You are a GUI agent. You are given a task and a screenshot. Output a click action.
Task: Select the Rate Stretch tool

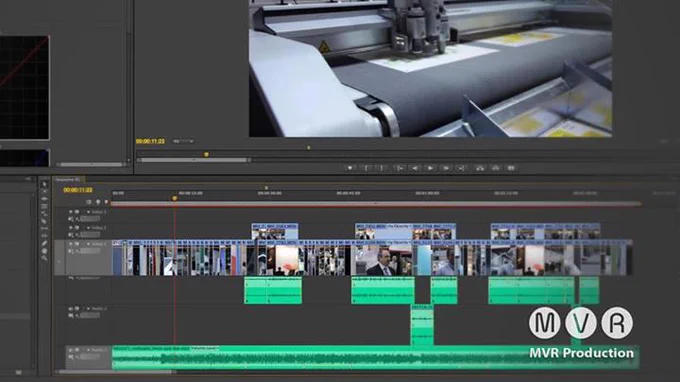(44, 213)
